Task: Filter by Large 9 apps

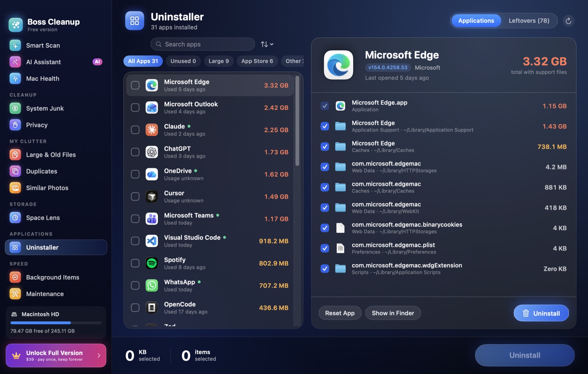Action: [219, 61]
